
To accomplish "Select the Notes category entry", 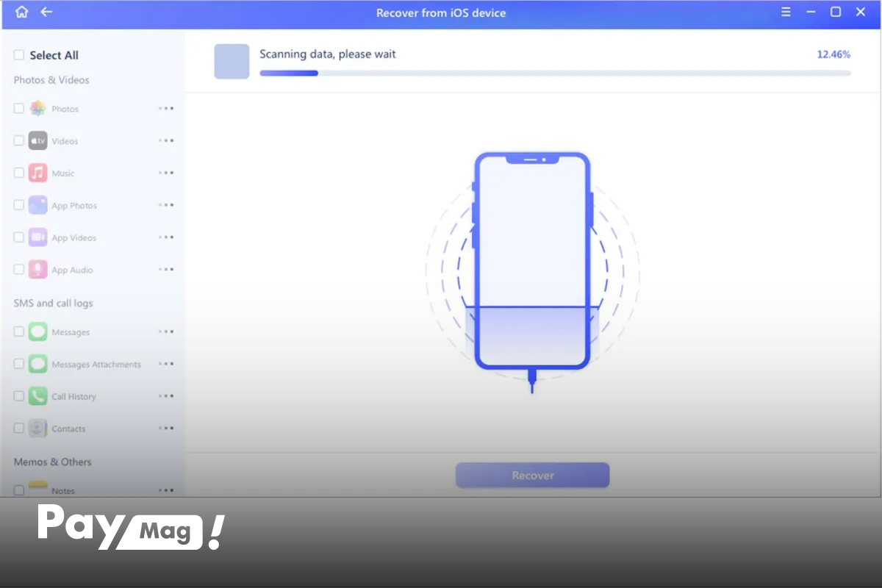I will coord(63,490).
